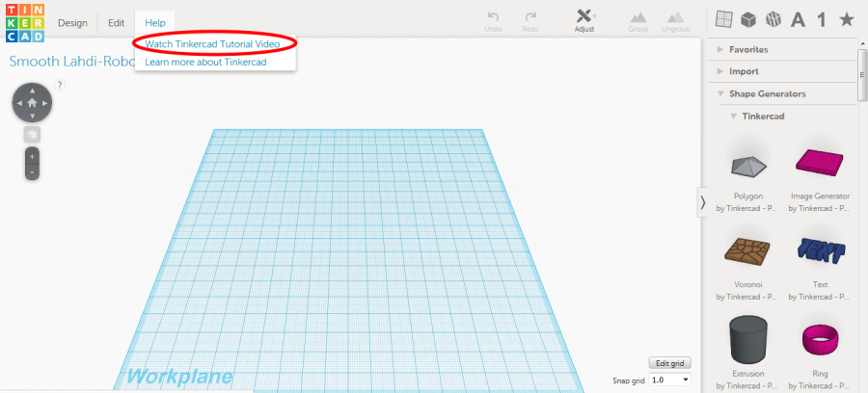868x393 pixels.
Task: Open the Adjust tool
Action: tap(584, 20)
